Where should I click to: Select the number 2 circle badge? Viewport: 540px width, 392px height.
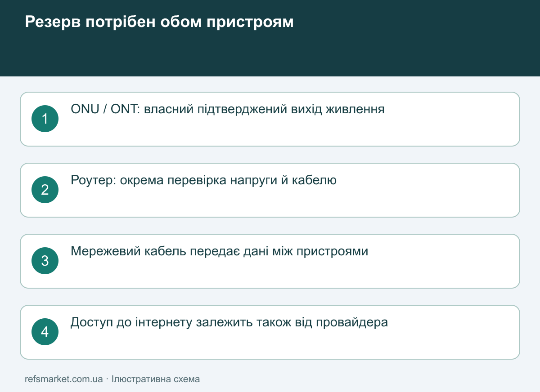pos(45,190)
